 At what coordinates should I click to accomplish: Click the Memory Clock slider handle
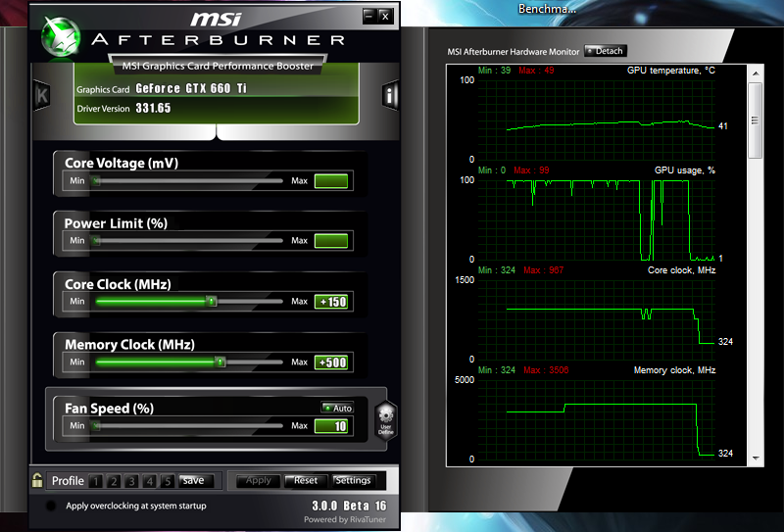click(x=220, y=362)
